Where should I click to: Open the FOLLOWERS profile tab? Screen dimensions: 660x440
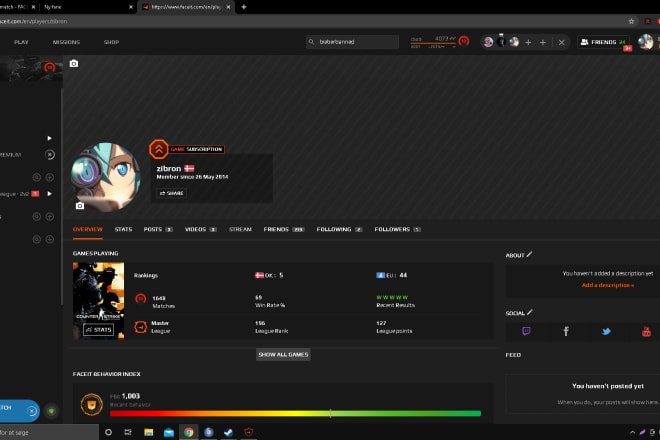397,229
